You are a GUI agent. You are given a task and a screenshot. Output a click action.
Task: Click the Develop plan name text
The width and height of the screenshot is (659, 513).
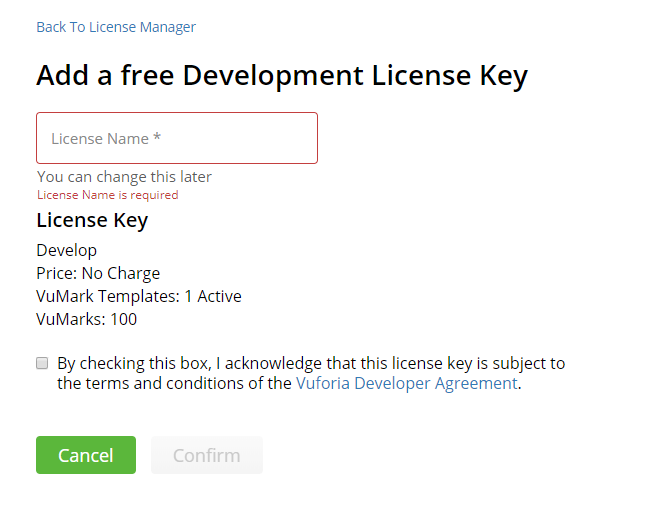pyautogui.click(x=66, y=250)
